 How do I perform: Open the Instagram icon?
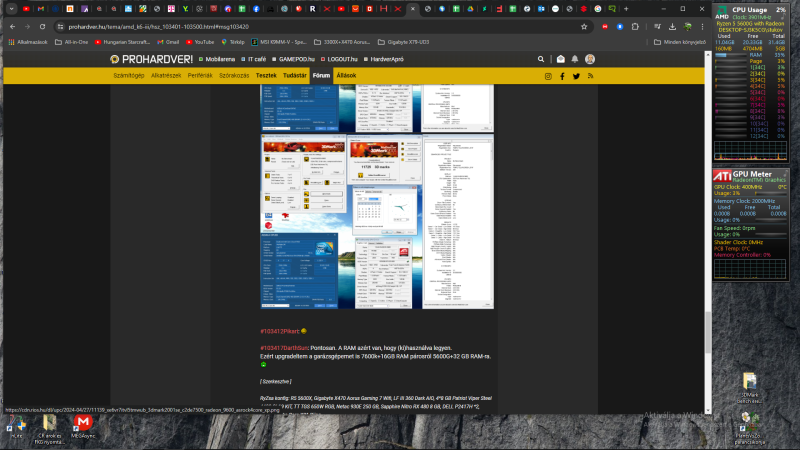548,76
